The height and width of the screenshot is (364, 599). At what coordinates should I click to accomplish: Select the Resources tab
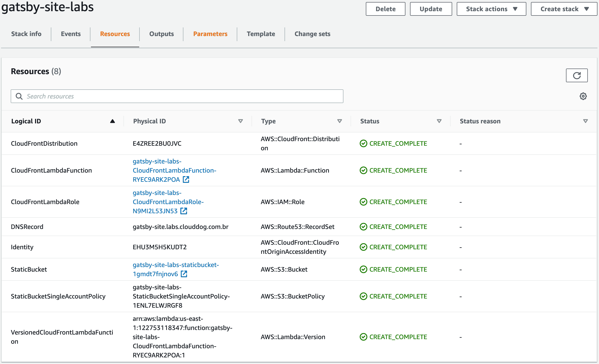click(x=115, y=34)
